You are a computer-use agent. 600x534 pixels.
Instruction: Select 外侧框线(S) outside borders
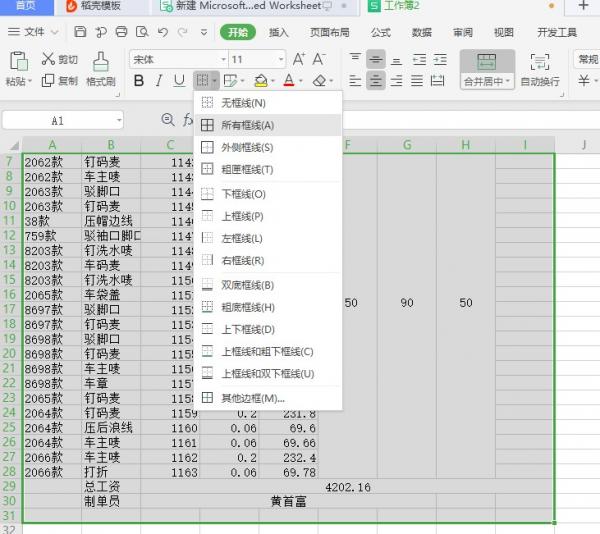pyautogui.click(x=267, y=147)
